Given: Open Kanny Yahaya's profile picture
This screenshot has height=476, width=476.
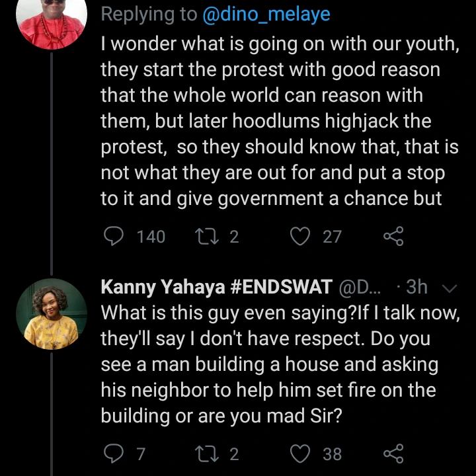Looking at the screenshot, I should [51, 313].
